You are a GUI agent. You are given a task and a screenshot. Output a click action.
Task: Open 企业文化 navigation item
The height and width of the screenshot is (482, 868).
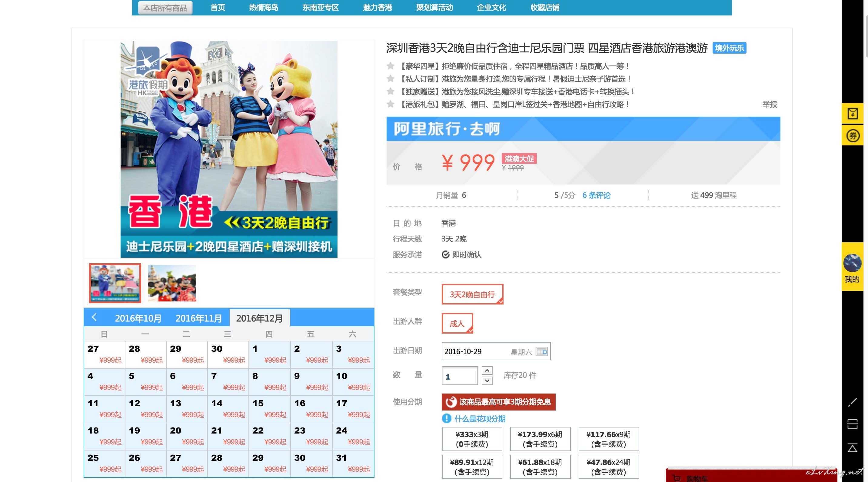(491, 7)
